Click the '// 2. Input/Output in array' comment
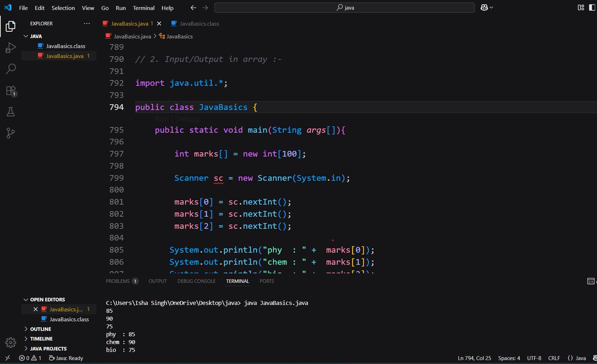Screen dimensions: 597x364 pos(208,59)
